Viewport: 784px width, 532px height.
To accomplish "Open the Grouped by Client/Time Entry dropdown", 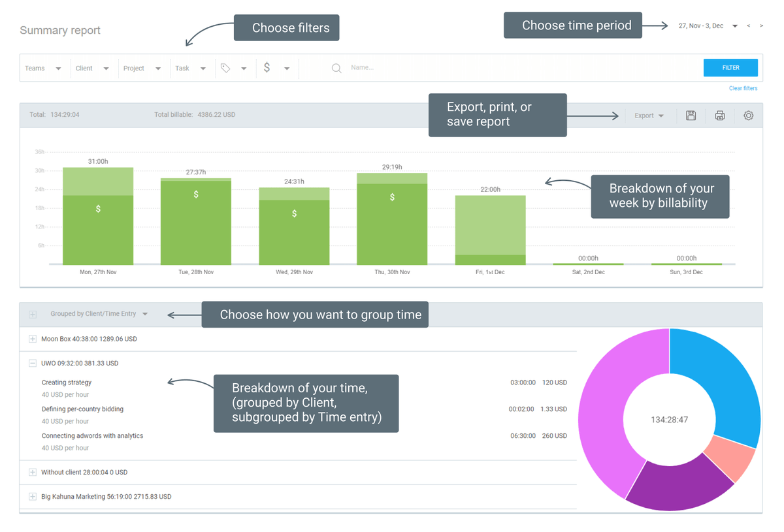I will tap(99, 314).
